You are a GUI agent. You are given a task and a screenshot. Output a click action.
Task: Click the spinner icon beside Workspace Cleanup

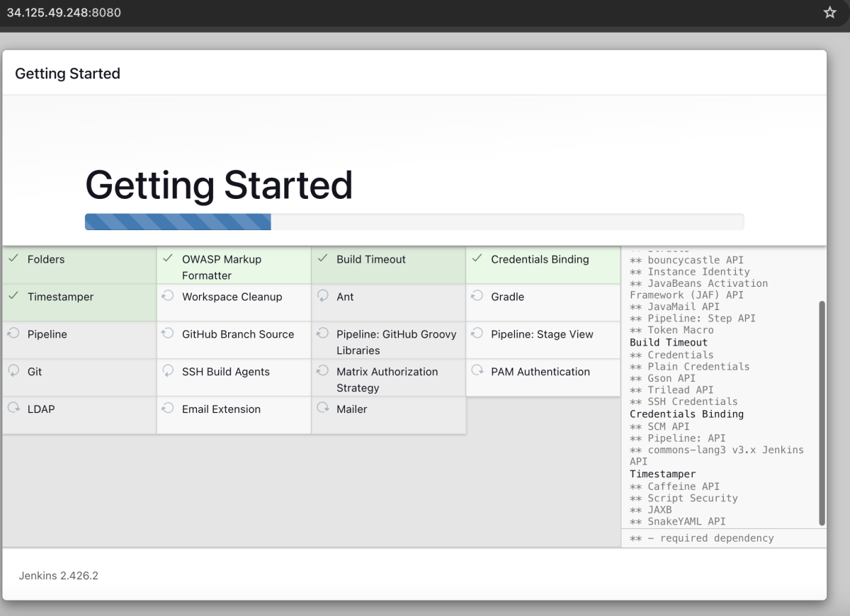tap(168, 296)
